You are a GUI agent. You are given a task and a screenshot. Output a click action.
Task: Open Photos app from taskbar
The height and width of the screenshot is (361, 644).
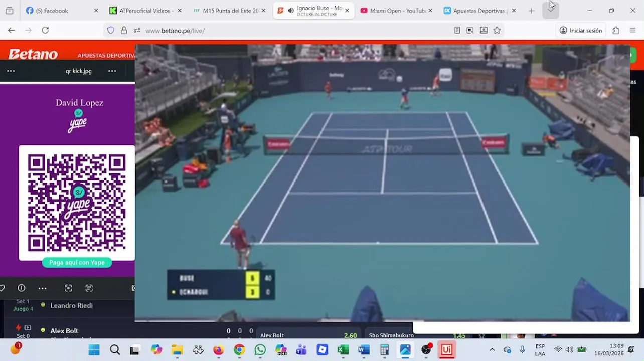[405, 350]
